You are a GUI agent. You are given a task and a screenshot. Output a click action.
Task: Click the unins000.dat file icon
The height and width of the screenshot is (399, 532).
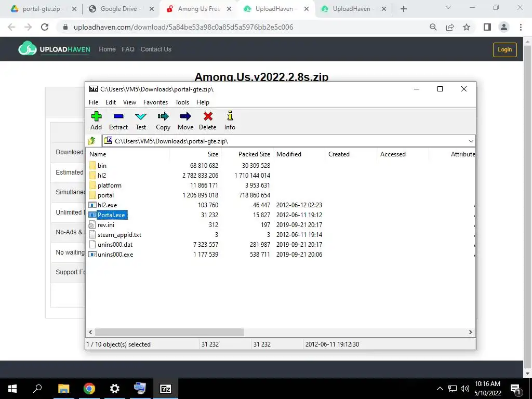(92, 244)
